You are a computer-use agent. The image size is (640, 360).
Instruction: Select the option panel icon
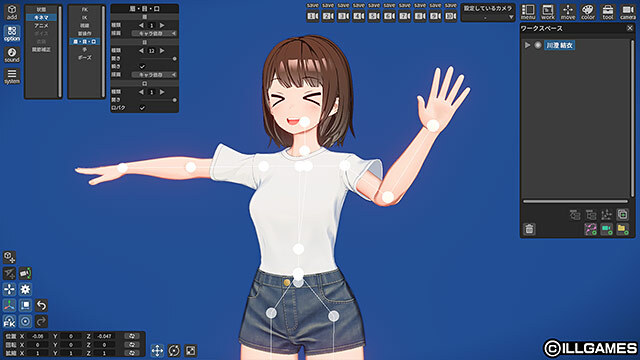pos(12,33)
